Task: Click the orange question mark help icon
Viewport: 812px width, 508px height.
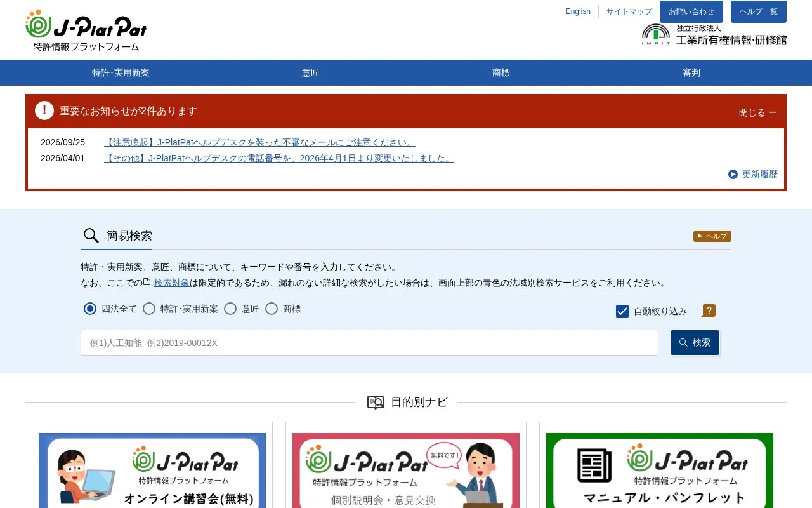Action: [x=709, y=311]
